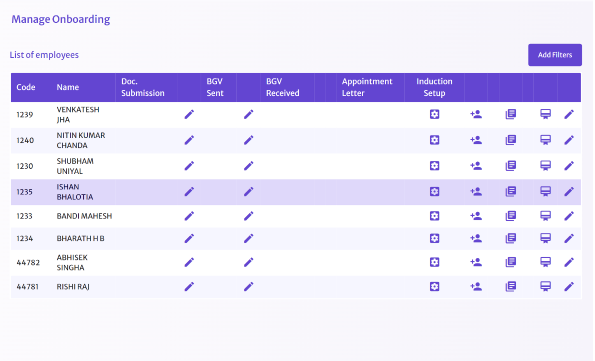Open induction setup gear for Bandi Mahesh
This screenshot has width=595, height=361.
click(434, 216)
